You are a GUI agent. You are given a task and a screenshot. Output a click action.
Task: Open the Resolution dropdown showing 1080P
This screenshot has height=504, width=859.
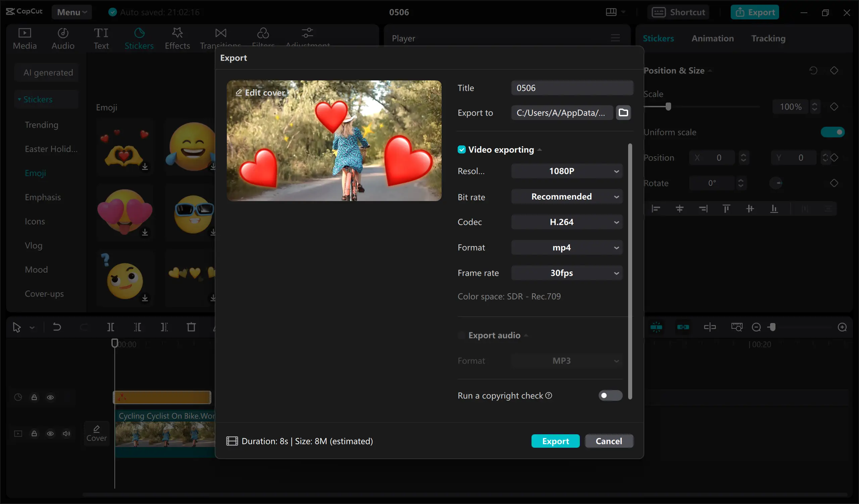pyautogui.click(x=566, y=171)
